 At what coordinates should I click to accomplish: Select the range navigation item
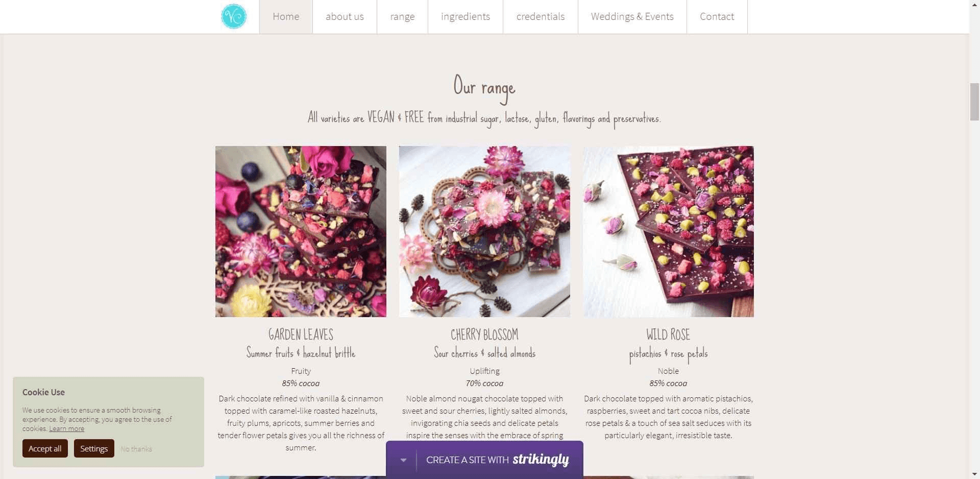402,17
